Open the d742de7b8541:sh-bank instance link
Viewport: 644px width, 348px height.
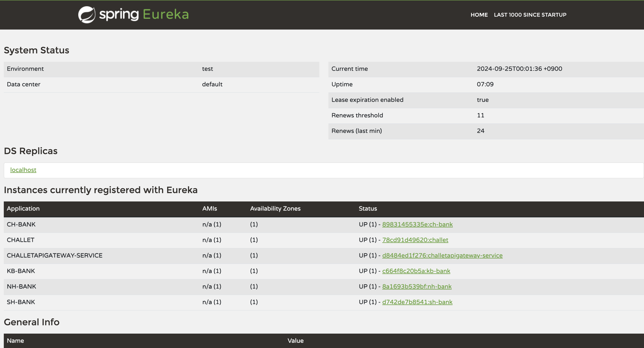tap(417, 302)
